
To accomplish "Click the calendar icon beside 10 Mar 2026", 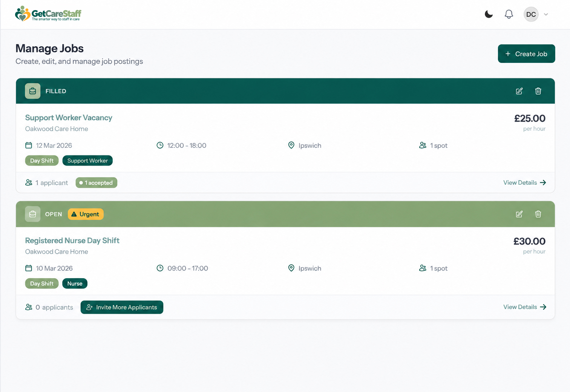I will [x=29, y=268].
